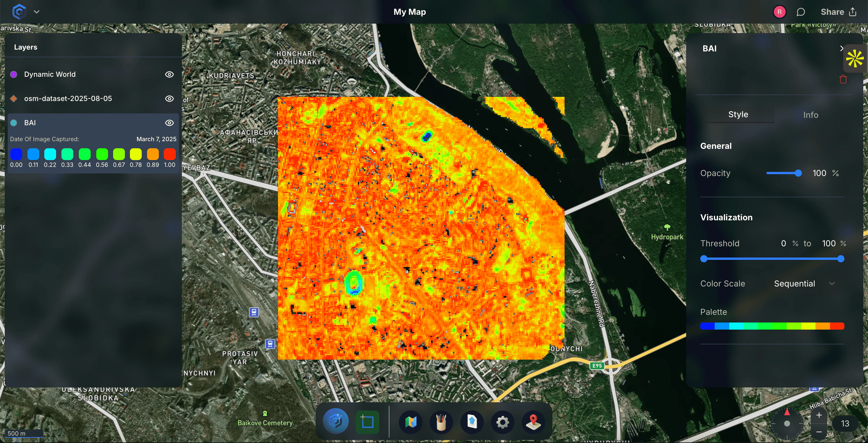Hide the BAI raster layer

pos(169,123)
